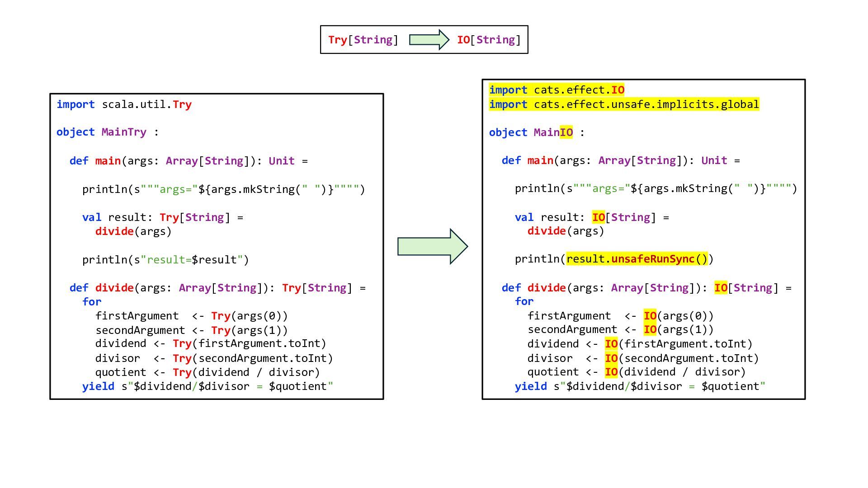
Task: Click highlighted 'result.unsafeRunSync()' expression
Action: pyautogui.click(x=637, y=259)
